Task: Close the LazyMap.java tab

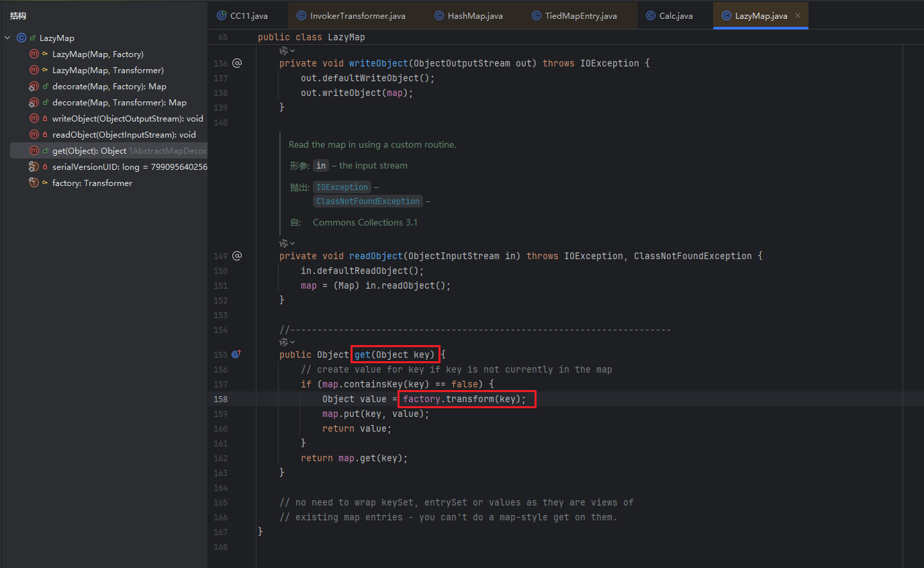Action: pos(798,15)
